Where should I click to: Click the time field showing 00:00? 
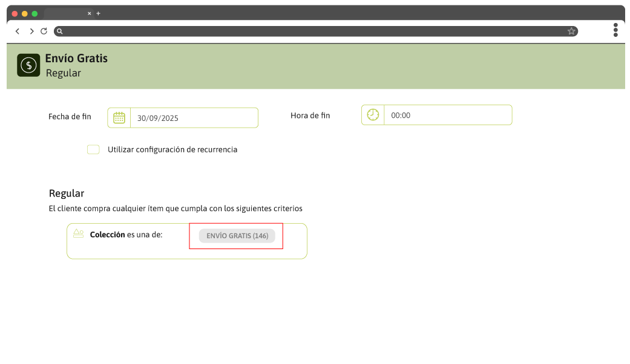coord(448,115)
